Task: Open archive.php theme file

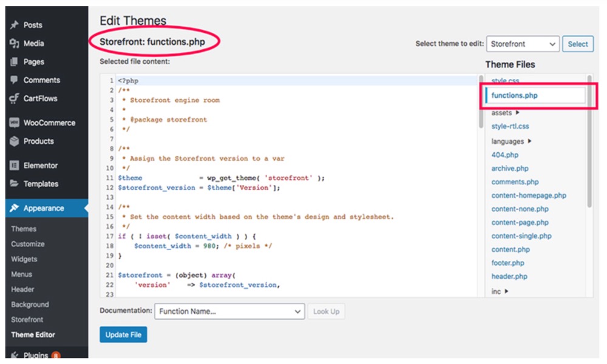Action: pos(510,168)
